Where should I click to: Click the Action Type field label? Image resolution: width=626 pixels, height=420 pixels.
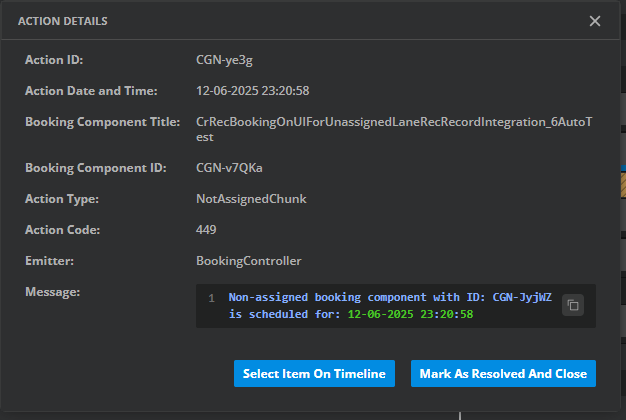click(62, 199)
